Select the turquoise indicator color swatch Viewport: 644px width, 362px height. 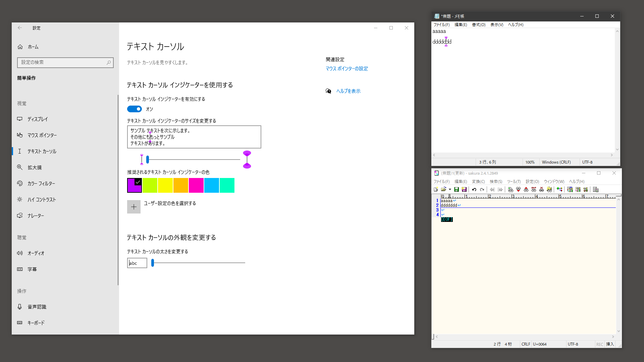click(x=227, y=185)
